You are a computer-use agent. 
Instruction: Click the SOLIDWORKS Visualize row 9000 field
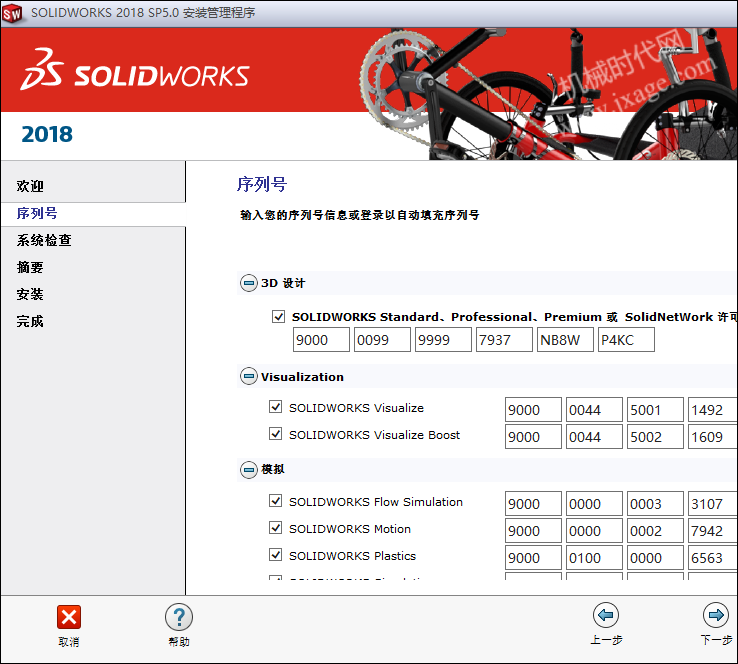(533, 409)
